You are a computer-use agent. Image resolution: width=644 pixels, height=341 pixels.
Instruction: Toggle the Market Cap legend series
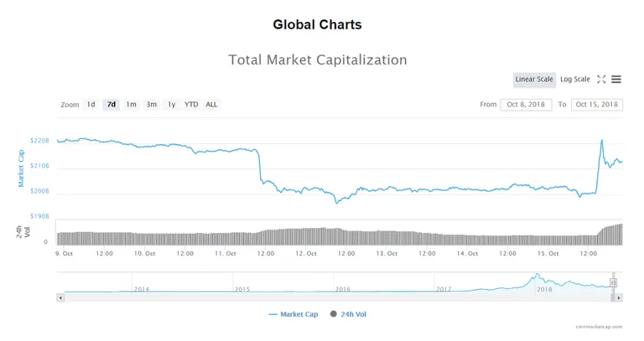[x=293, y=314]
